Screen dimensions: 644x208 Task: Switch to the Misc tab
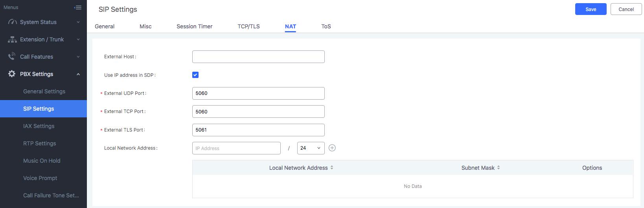(145, 26)
